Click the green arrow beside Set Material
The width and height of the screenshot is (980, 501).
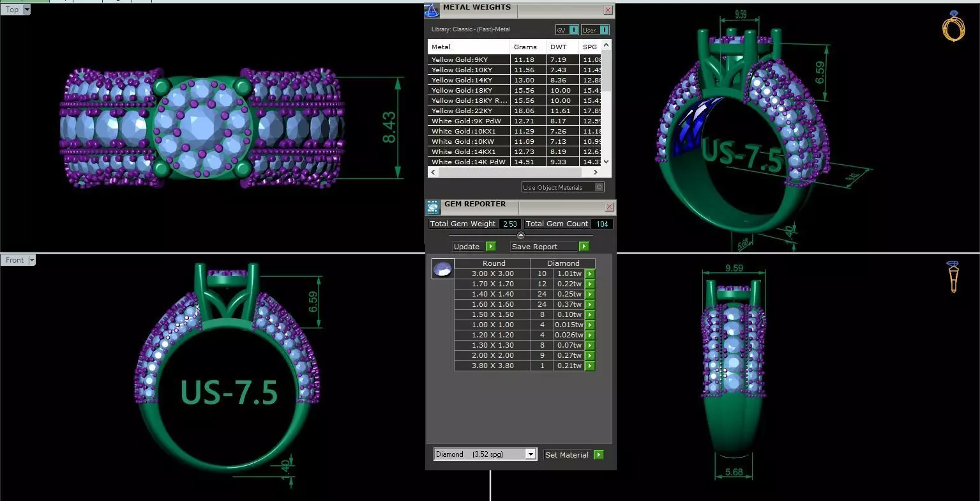pos(598,455)
